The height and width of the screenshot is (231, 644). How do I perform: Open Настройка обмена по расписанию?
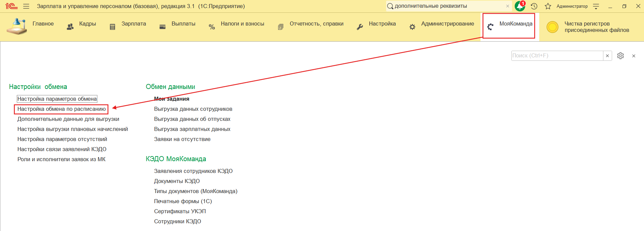point(61,109)
